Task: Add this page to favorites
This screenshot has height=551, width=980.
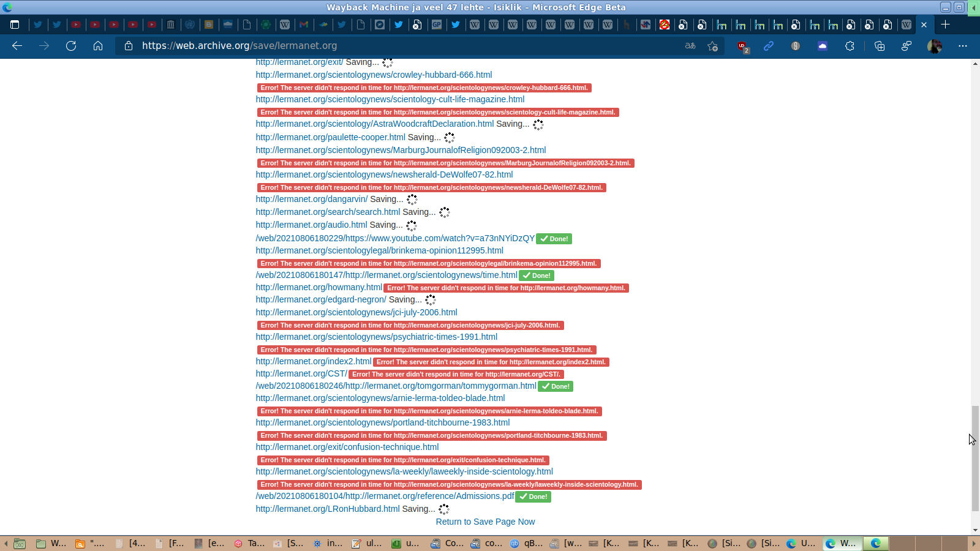Action: pos(712,46)
